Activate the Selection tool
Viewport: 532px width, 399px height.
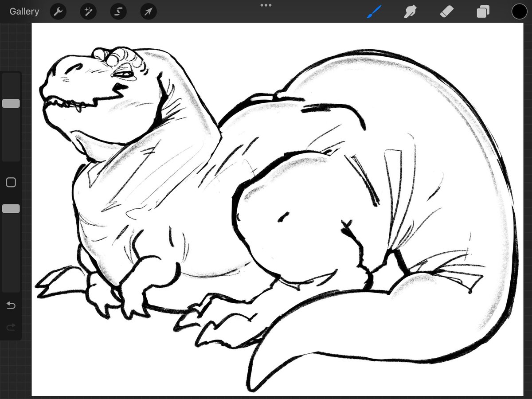[x=118, y=12]
